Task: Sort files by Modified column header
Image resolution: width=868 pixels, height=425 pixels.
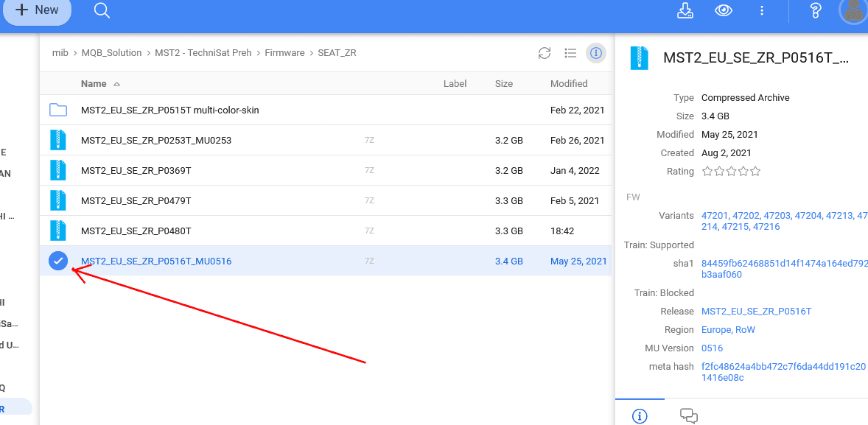Action: click(568, 84)
